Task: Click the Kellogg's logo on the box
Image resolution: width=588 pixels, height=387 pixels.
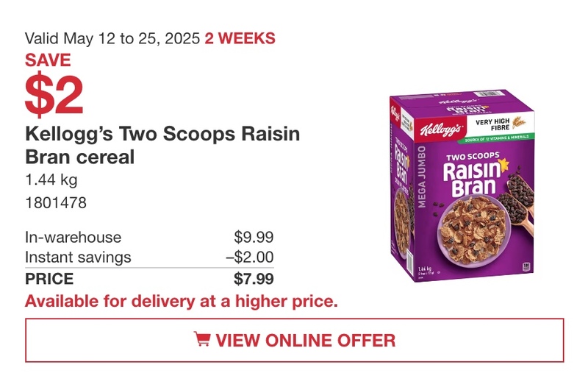Action: pos(440,129)
